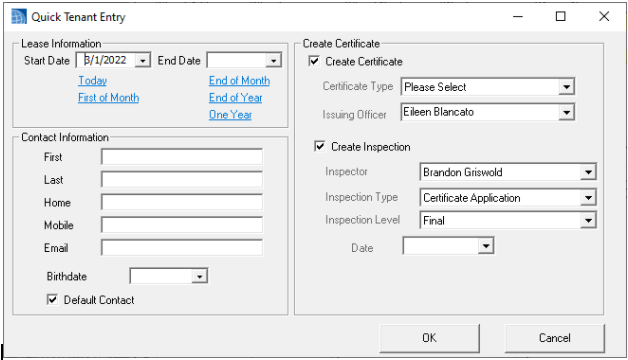Expand the Inspection Type dropdown

point(588,197)
